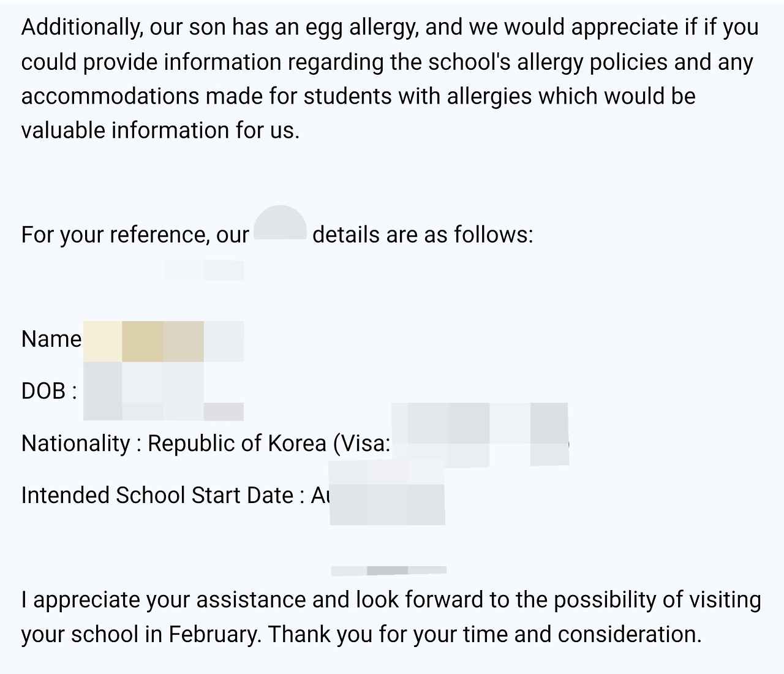Image resolution: width=784 pixels, height=674 pixels.
Task: Click the "DOB :" label
Action: click(x=49, y=390)
